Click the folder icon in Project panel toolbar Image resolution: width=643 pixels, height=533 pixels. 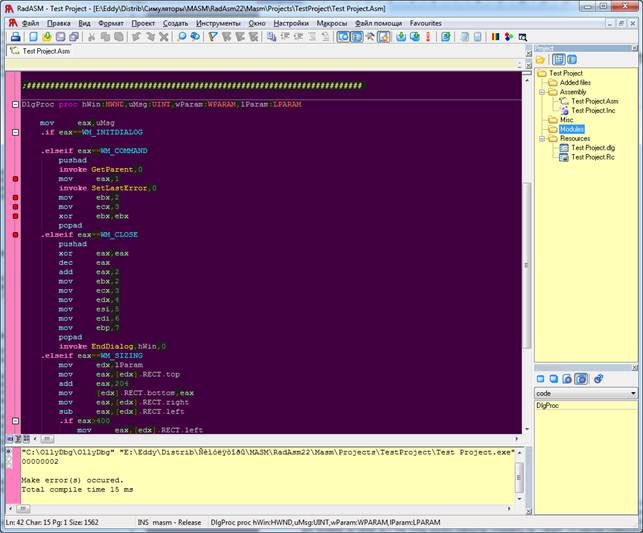541,59
